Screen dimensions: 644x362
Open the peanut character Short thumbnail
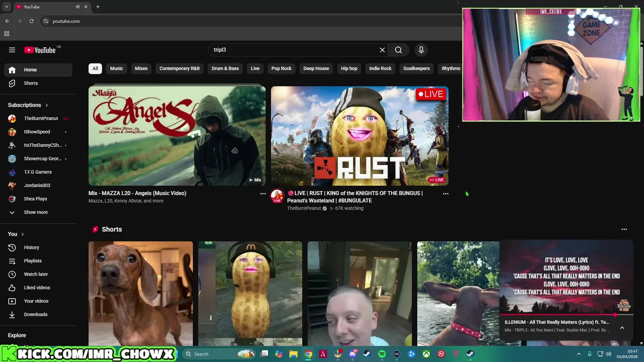pos(250,294)
